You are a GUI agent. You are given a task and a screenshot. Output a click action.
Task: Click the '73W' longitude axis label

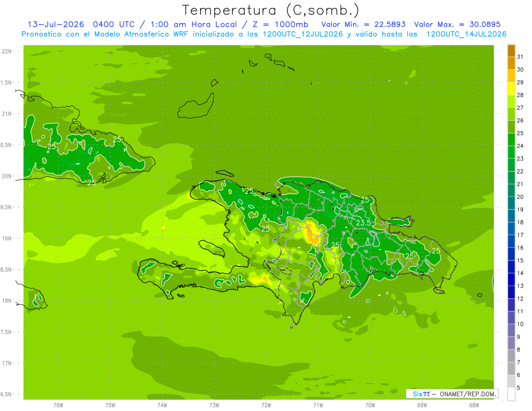point(214,405)
